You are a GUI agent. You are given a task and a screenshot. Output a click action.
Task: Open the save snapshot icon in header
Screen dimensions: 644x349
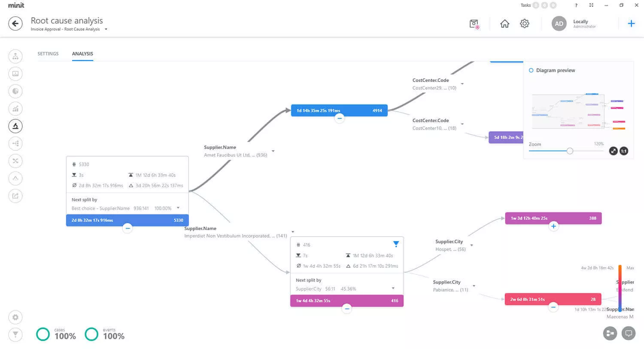tap(474, 24)
